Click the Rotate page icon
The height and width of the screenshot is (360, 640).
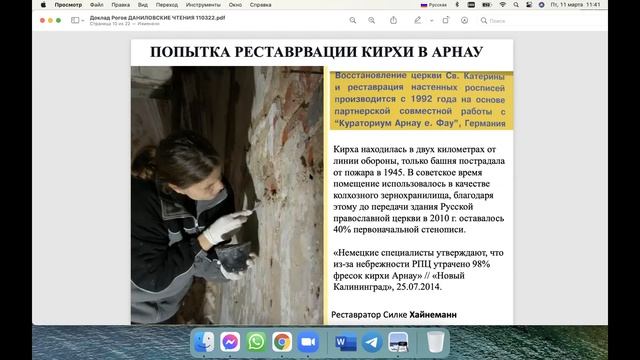(446, 20)
